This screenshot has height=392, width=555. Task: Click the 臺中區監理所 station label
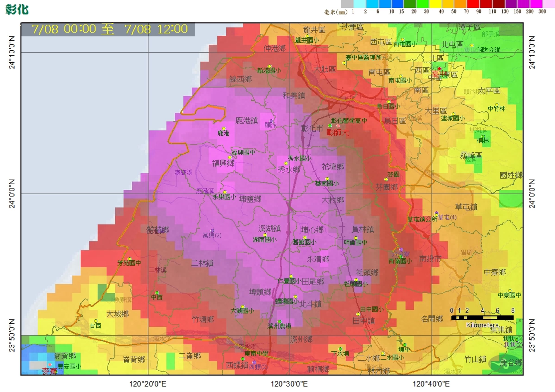(364, 58)
